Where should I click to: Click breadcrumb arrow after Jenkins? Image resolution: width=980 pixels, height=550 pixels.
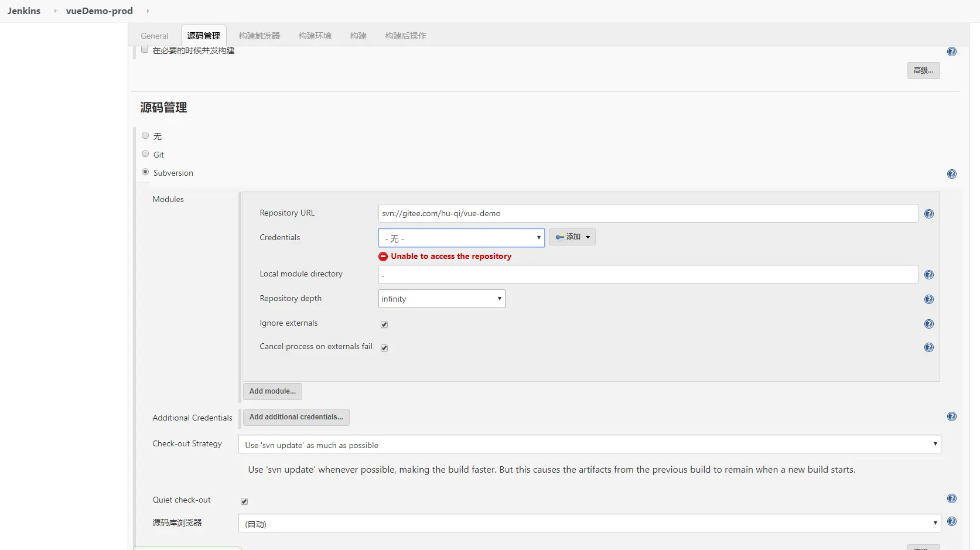[x=55, y=11]
